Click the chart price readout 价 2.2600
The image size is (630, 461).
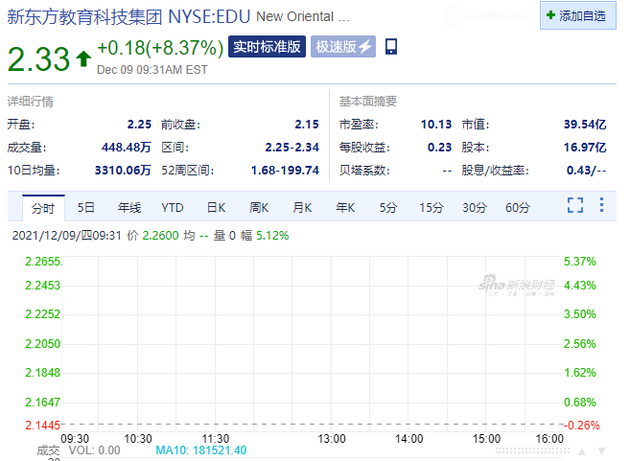[153, 236]
